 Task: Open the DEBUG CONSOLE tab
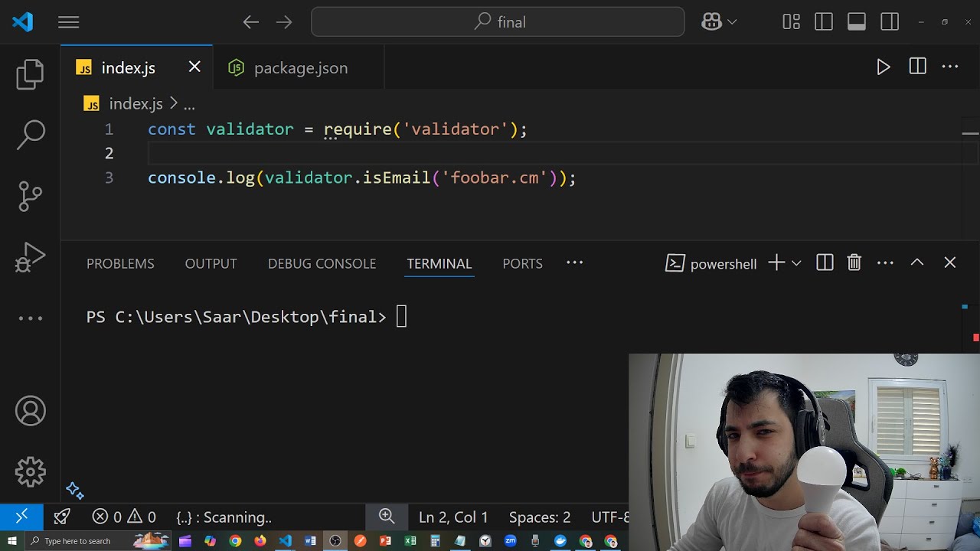pos(322,263)
